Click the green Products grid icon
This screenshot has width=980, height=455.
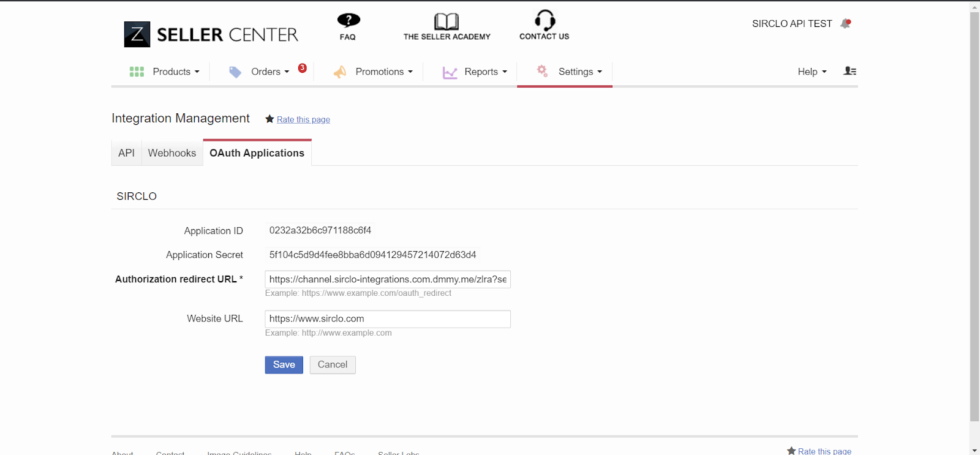(137, 72)
